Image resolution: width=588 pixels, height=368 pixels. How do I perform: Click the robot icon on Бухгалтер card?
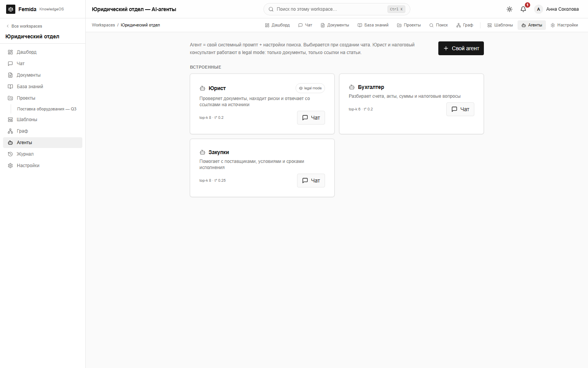click(352, 87)
